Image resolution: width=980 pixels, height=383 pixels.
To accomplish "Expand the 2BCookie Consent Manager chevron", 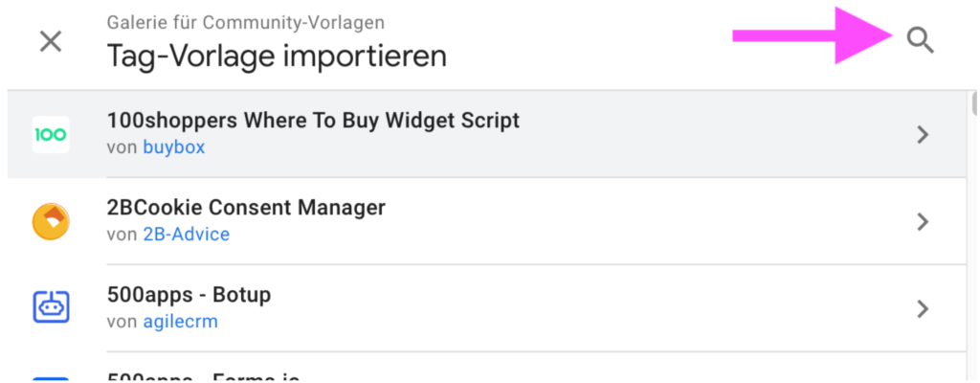I will [923, 221].
